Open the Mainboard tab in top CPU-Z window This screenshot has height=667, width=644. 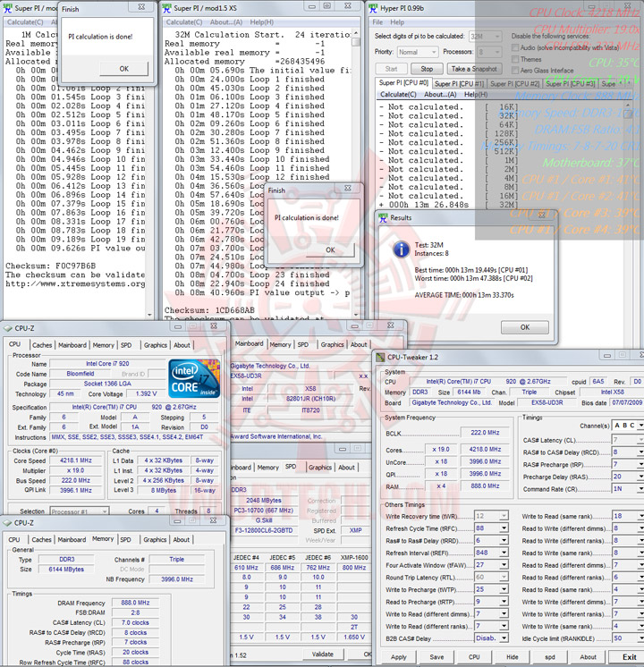pos(72,345)
